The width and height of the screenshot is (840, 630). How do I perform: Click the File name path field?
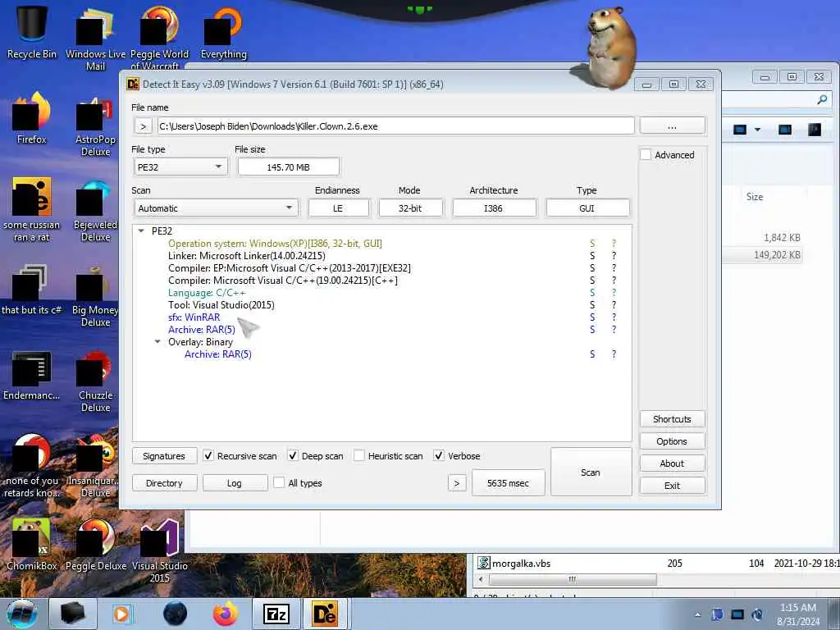pyautogui.click(x=396, y=126)
